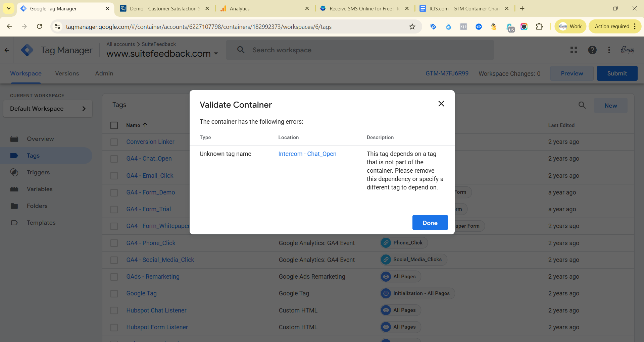The image size is (644, 342).
Task: Close the Validate Container dialog with X
Action: pyautogui.click(x=441, y=104)
